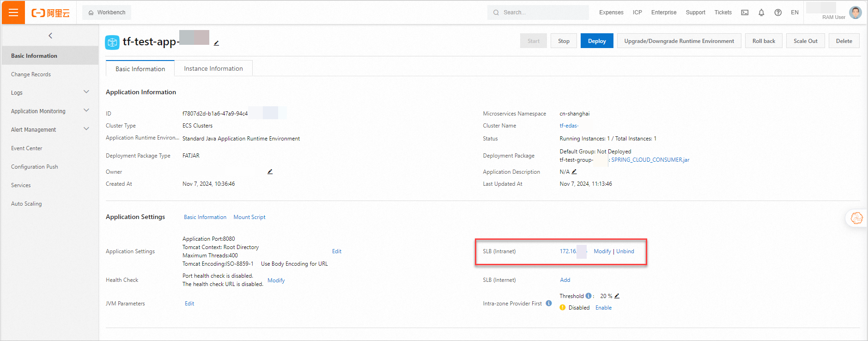Click the Basic Information link under Application Settings
This screenshot has height=341, width=868.
tap(205, 217)
